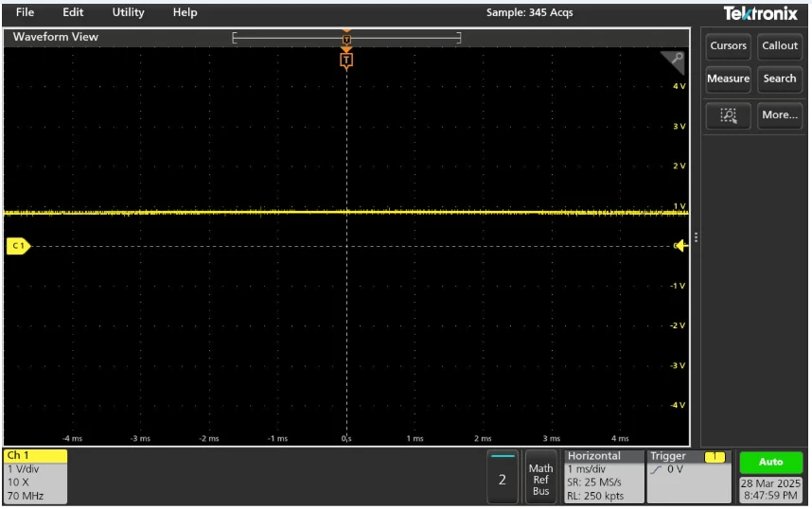Click the Tektronix logo
The width and height of the screenshot is (812, 509).
coord(760,13)
